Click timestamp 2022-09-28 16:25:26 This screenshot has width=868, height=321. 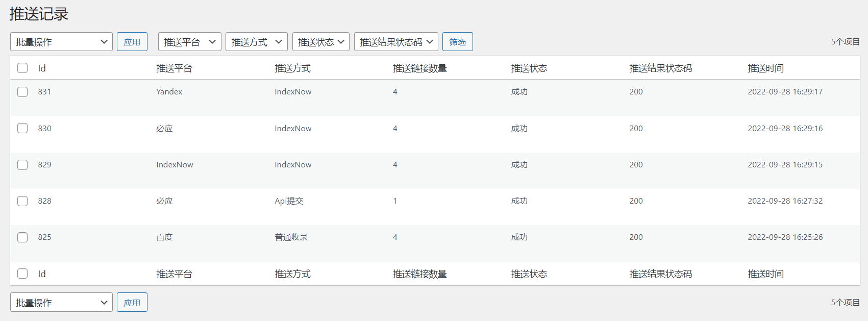point(785,237)
